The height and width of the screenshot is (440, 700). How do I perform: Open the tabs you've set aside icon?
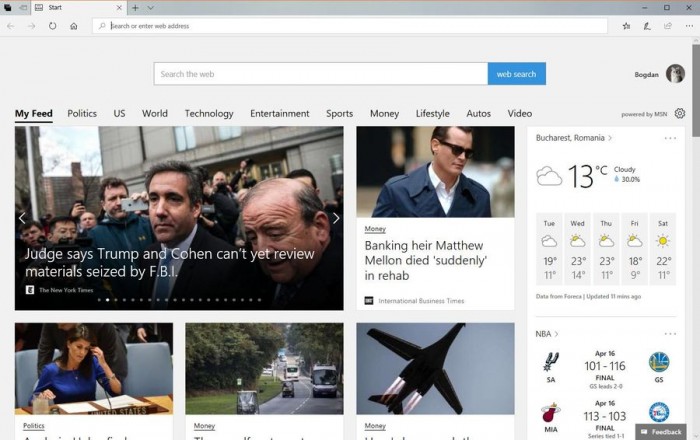tap(8, 8)
